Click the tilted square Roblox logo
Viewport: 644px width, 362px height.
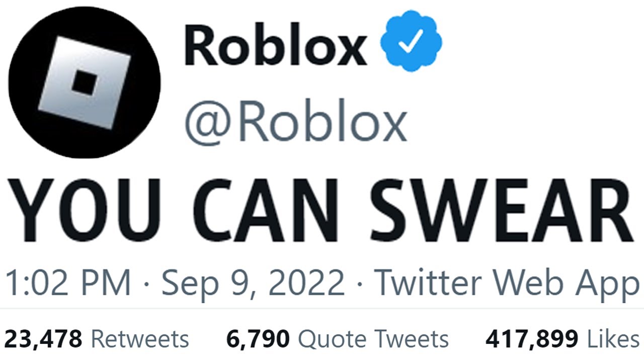[x=84, y=82]
